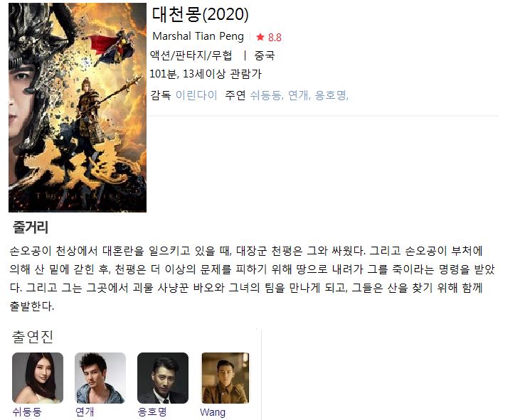Open director 이린다이 link

[x=196, y=95]
